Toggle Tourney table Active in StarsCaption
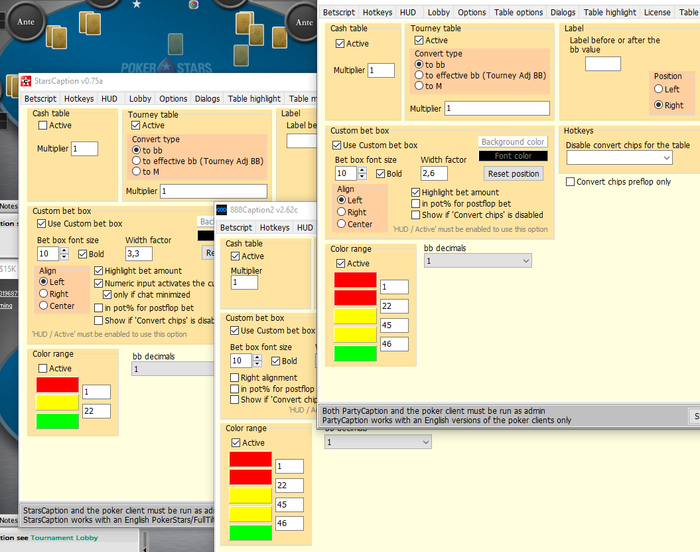 136,125
